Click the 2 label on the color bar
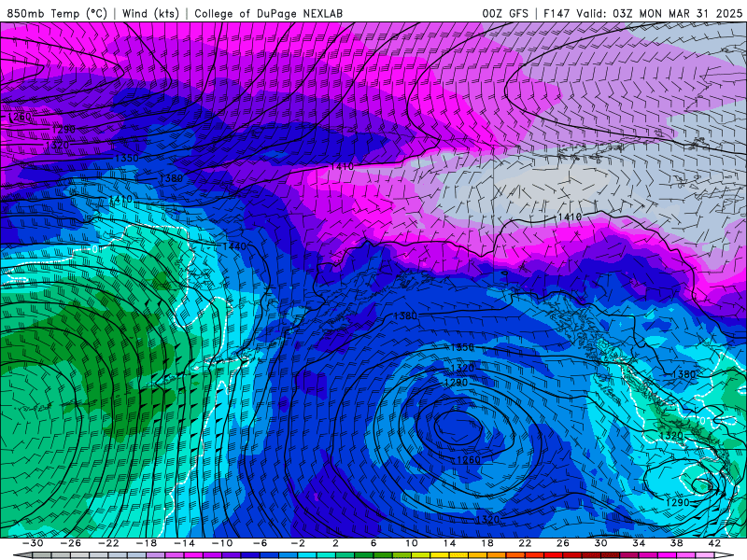Viewport: 747px width, 560px height. (336, 543)
